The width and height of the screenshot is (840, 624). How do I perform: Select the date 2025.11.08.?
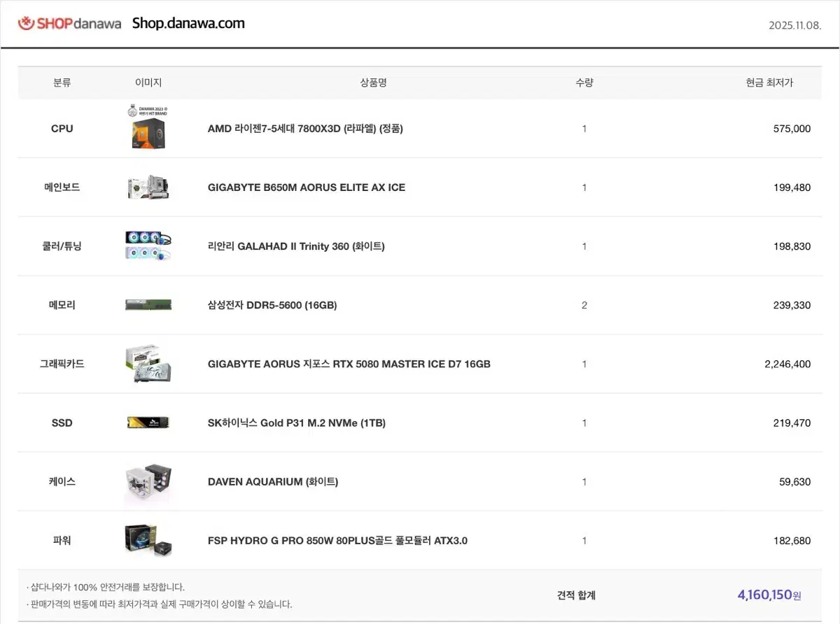794,25
